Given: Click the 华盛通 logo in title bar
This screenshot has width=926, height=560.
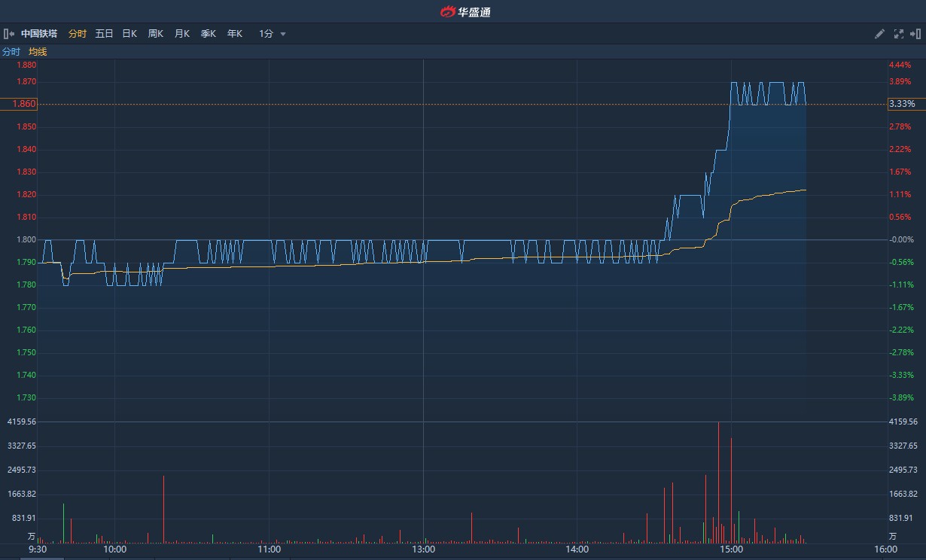Looking at the screenshot, I should 465,11.
